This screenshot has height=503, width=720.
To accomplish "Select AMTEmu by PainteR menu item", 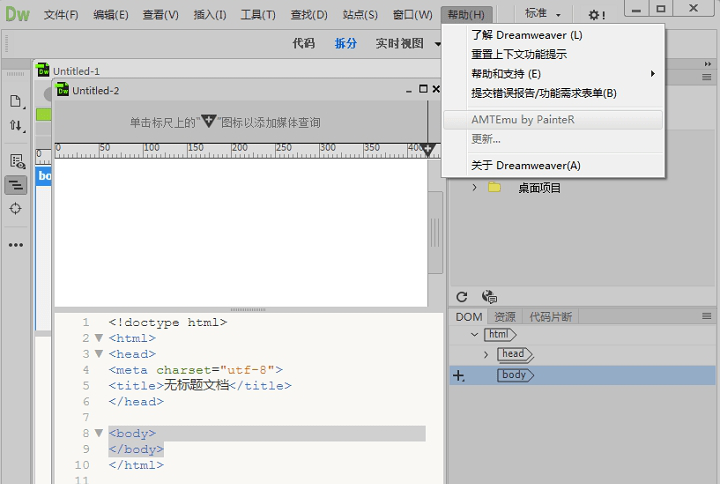I will (553, 120).
